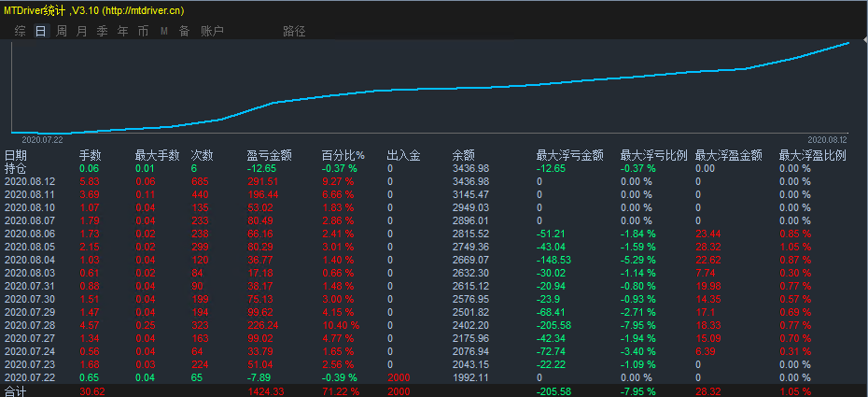Select the 综 summary tab
Viewport: 868px width, 397px height.
pyautogui.click(x=20, y=31)
